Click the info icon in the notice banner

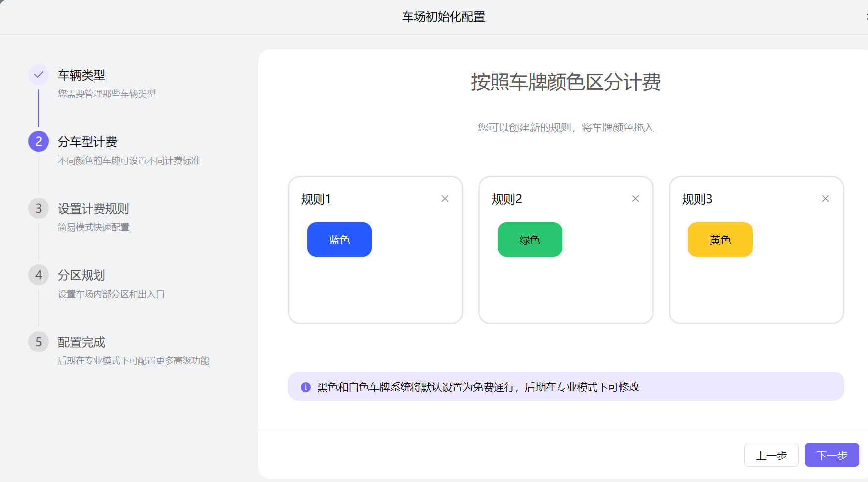click(305, 387)
